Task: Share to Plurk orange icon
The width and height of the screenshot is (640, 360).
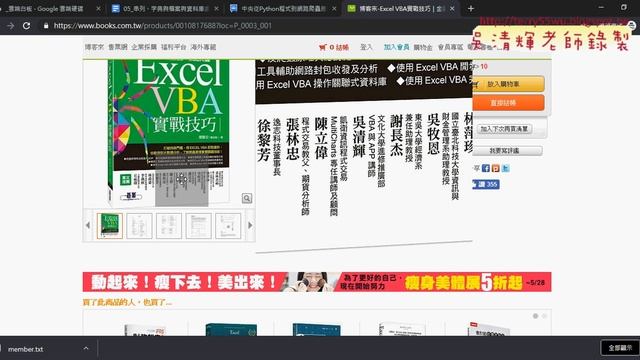Action: pyautogui.click(x=496, y=168)
